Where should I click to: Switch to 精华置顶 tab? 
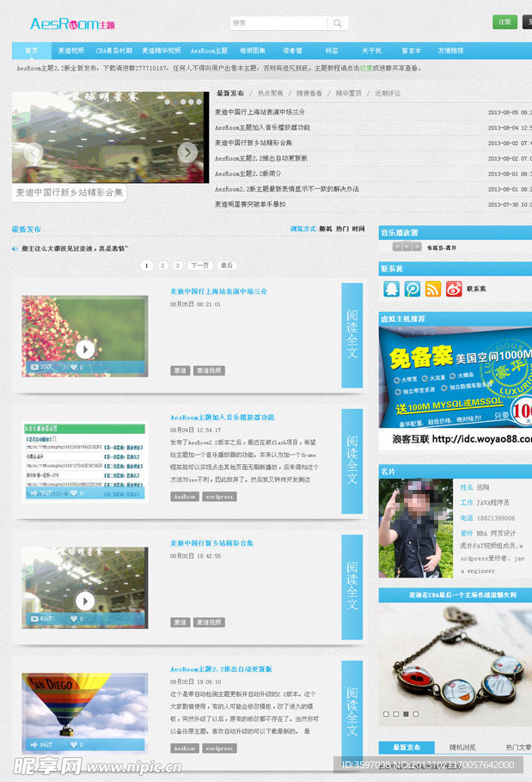[349, 94]
